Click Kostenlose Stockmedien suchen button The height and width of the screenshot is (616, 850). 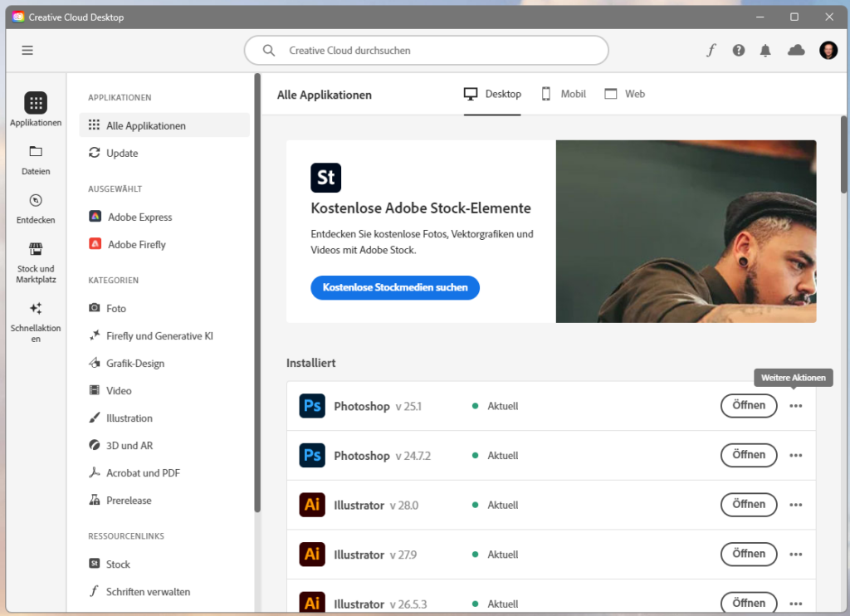tap(395, 288)
